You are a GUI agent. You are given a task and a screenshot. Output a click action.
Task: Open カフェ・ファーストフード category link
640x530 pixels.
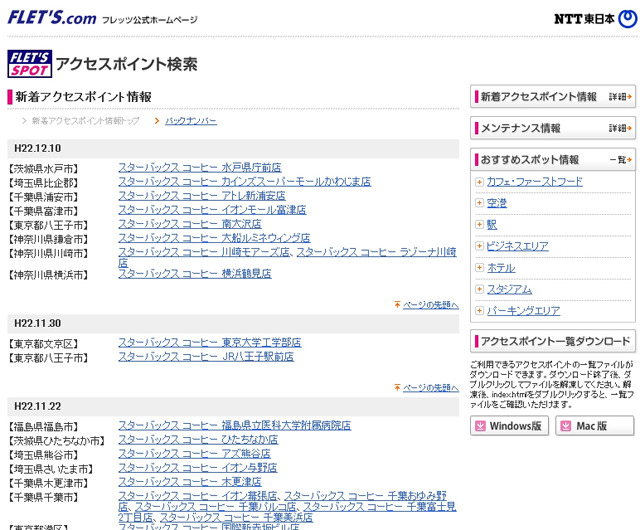535,182
